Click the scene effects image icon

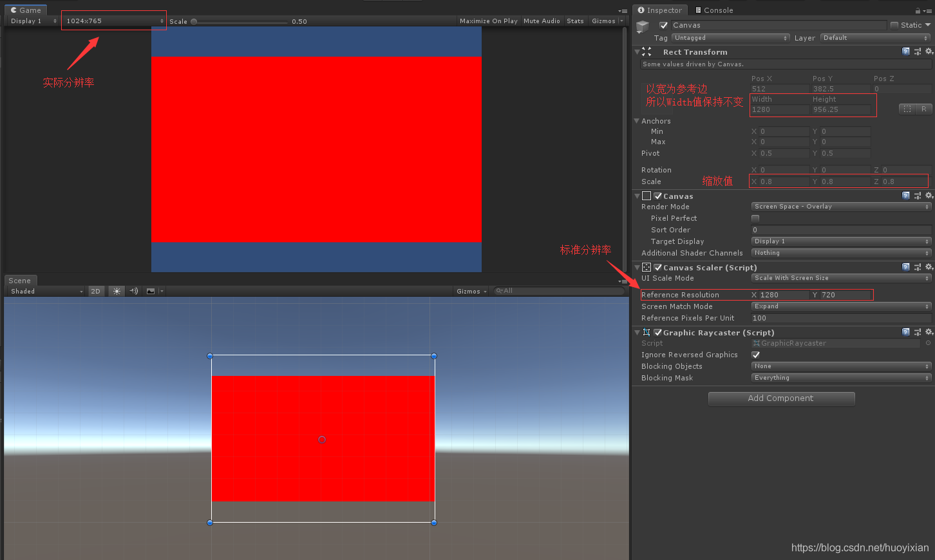tap(151, 291)
